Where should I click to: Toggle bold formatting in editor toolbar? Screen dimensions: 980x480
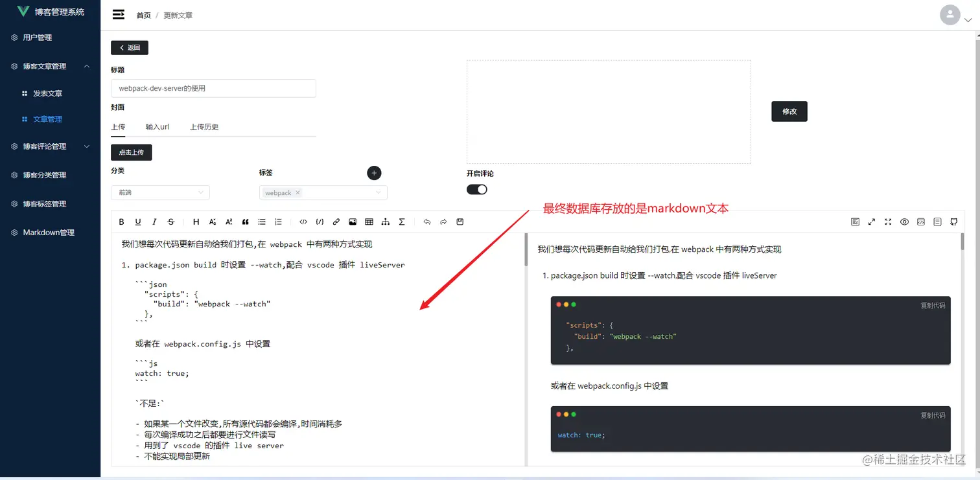coord(121,222)
